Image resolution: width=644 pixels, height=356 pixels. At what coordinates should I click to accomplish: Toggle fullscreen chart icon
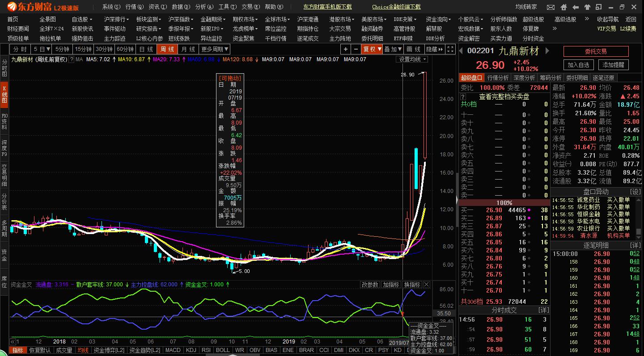coord(450,49)
